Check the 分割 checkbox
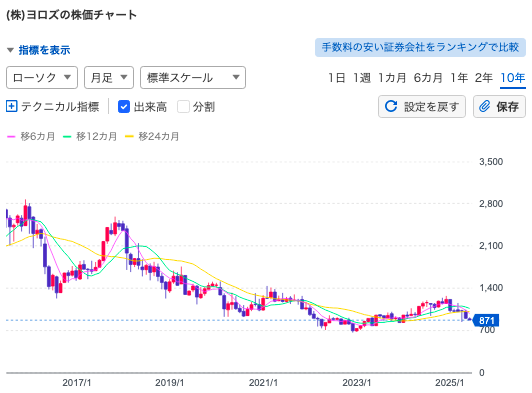The image size is (532, 393). point(183,107)
